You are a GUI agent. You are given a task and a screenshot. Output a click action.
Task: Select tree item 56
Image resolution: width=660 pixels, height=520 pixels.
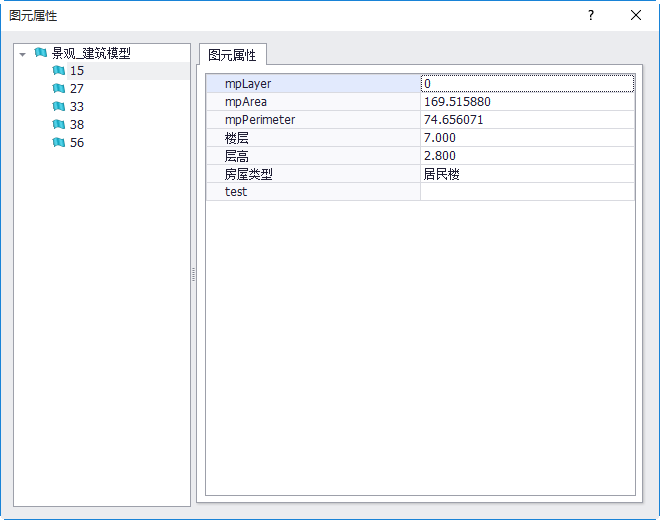coord(77,143)
